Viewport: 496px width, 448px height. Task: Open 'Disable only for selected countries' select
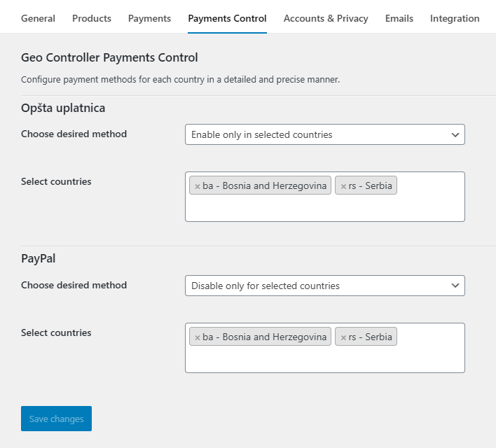(325, 286)
